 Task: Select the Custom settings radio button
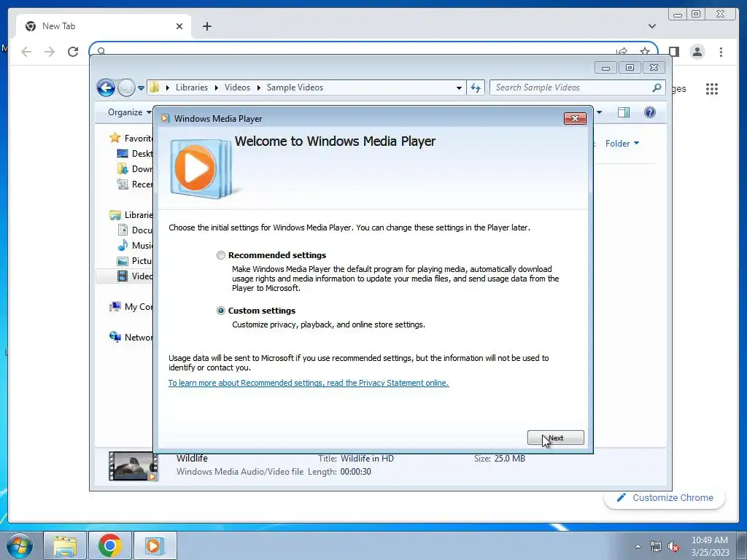(x=220, y=311)
